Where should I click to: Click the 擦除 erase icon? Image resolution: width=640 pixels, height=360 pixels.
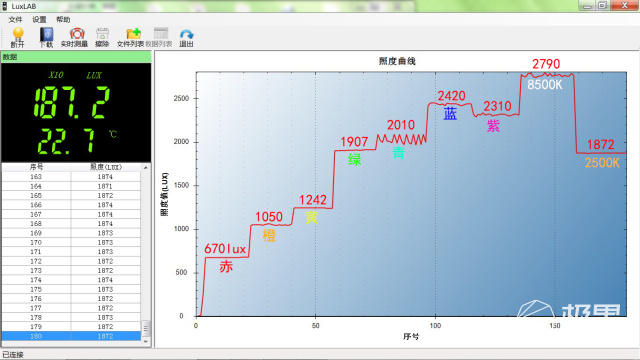pyautogui.click(x=102, y=34)
